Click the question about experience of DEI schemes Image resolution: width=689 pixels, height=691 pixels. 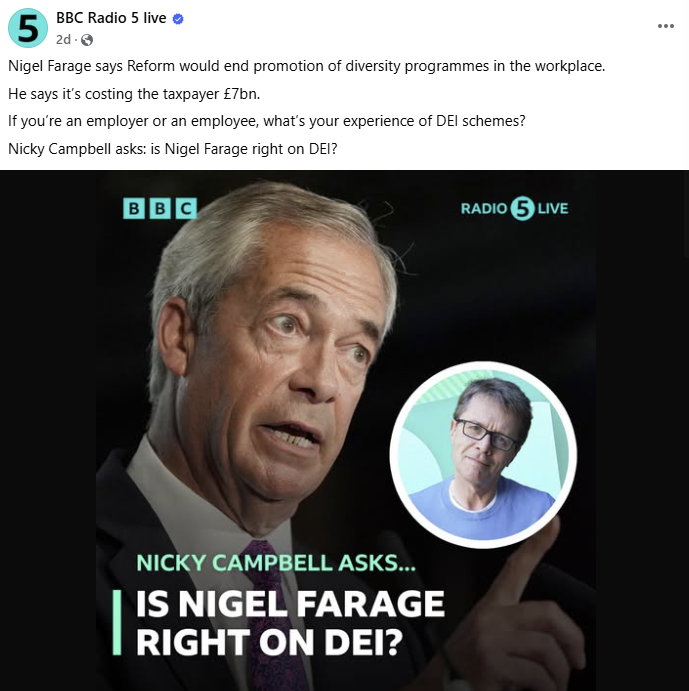click(x=267, y=121)
